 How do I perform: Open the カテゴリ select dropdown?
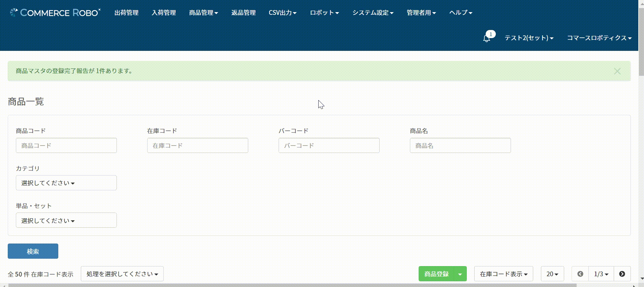pyautogui.click(x=66, y=183)
